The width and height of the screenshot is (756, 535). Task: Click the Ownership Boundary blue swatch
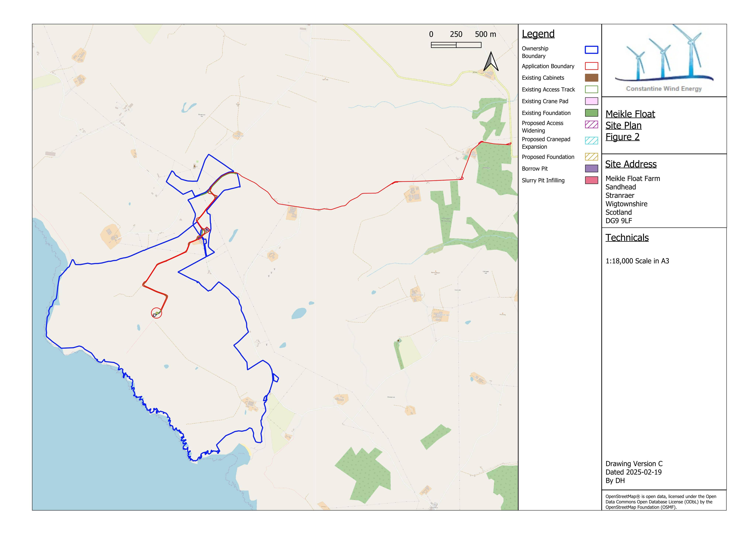pos(591,50)
